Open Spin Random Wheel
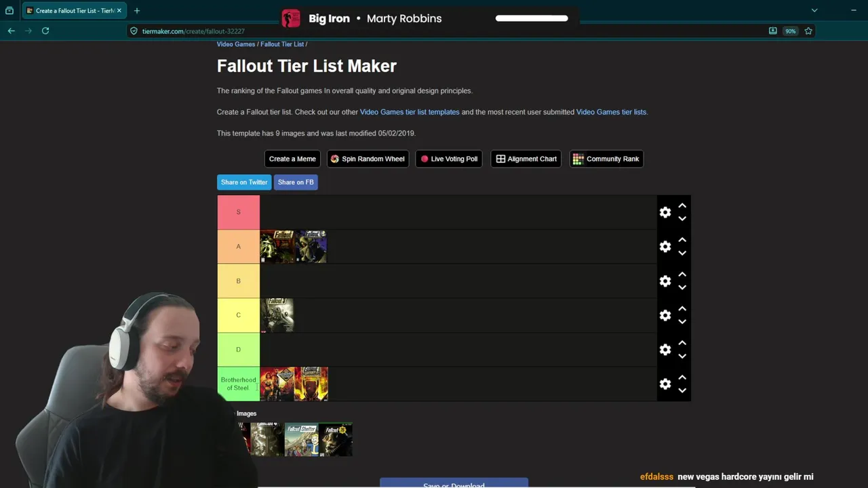The width and height of the screenshot is (868, 488). click(x=368, y=159)
